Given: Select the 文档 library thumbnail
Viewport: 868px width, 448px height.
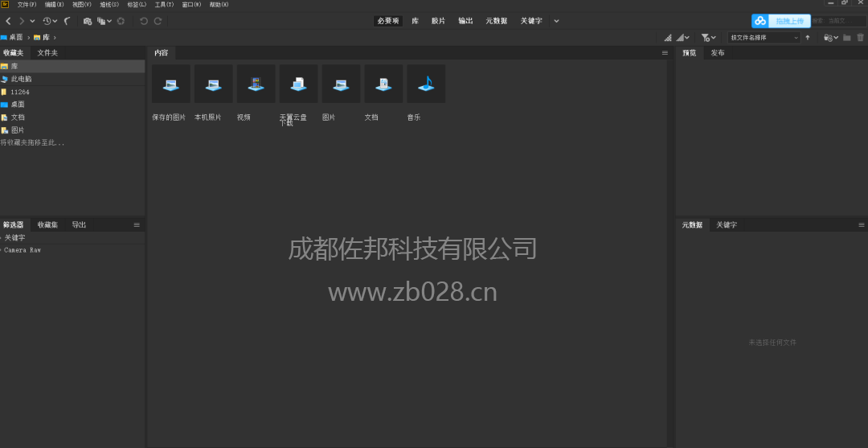Looking at the screenshot, I should click(x=383, y=84).
